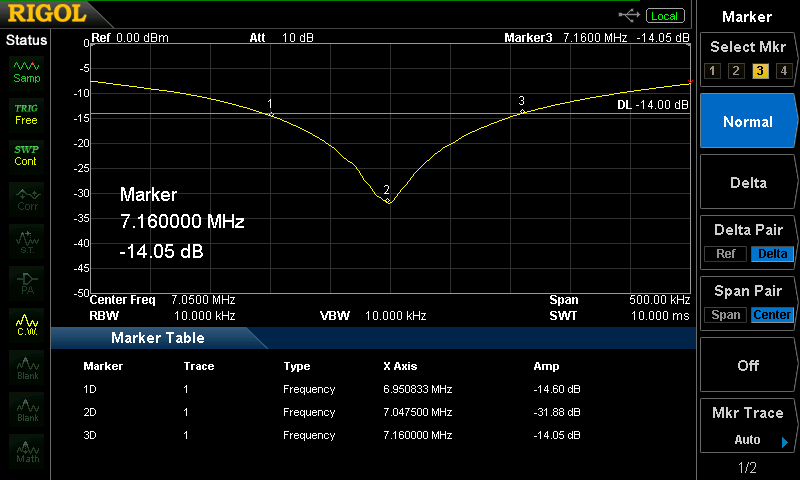Click the RIGOL logo
This screenshot has height=480, width=800.
click(47, 13)
